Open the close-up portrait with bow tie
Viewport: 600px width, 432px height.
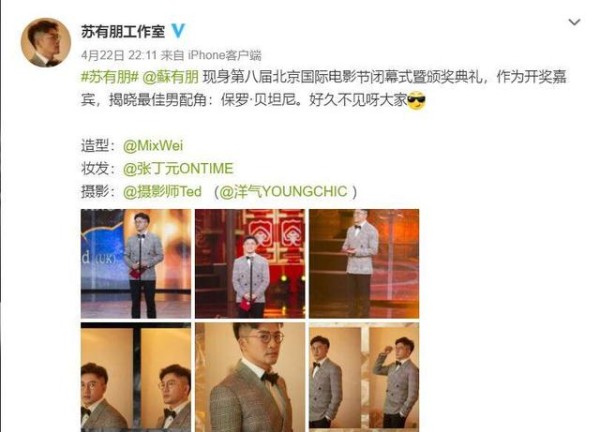[x=250, y=377]
